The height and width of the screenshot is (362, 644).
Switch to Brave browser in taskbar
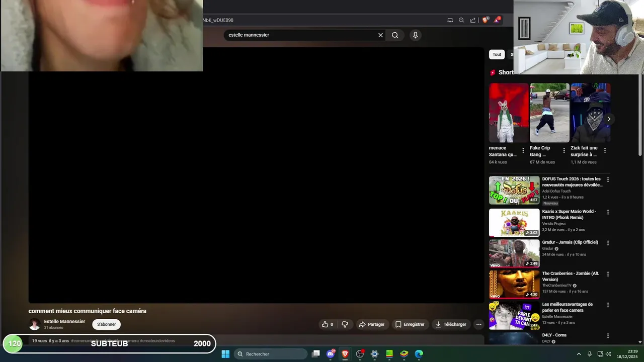coord(345,354)
